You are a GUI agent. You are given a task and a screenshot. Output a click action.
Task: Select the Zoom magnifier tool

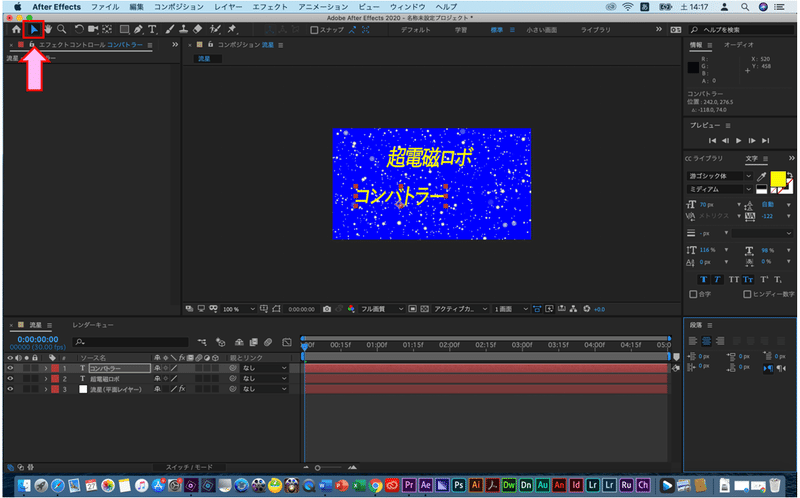point(62,30)
